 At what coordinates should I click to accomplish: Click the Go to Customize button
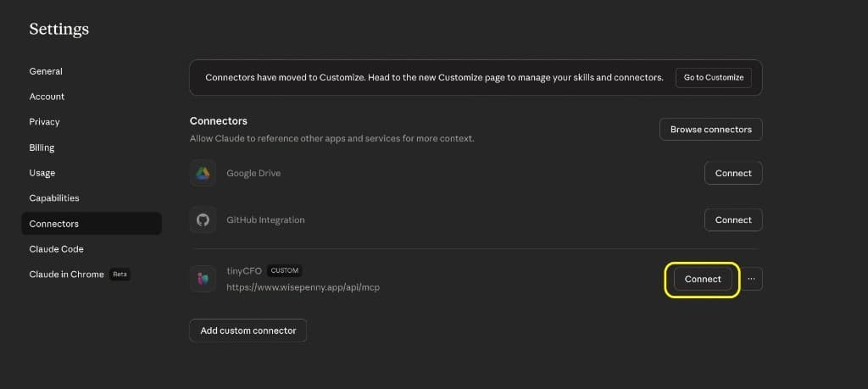click(x=714, y=77)
